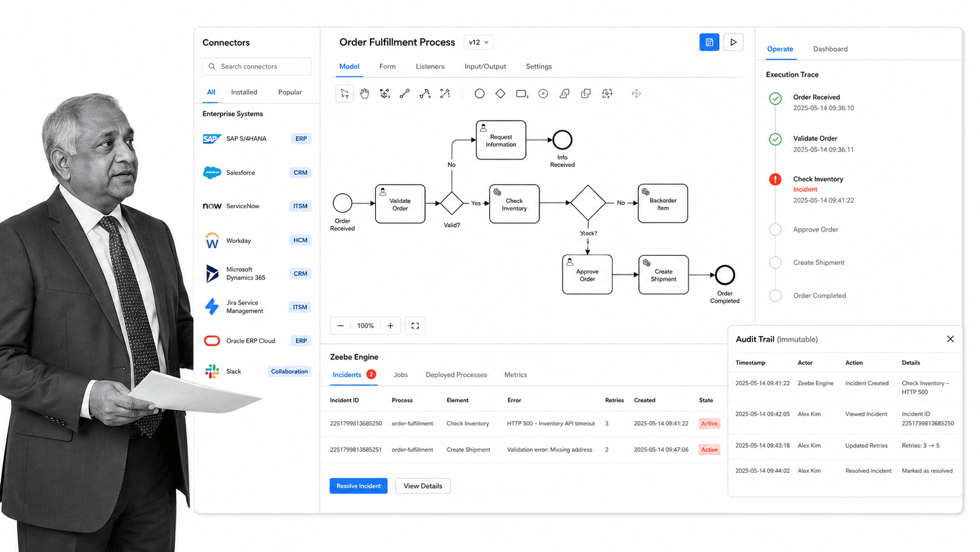
Task: Open the Metrics tab
Action: click(x=516, y=375)
